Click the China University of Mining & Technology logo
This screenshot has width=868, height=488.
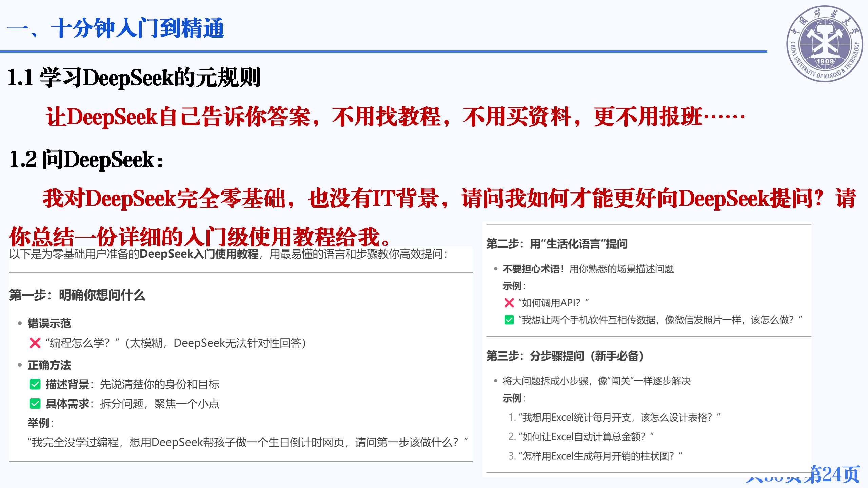click(x=825, y=44)
